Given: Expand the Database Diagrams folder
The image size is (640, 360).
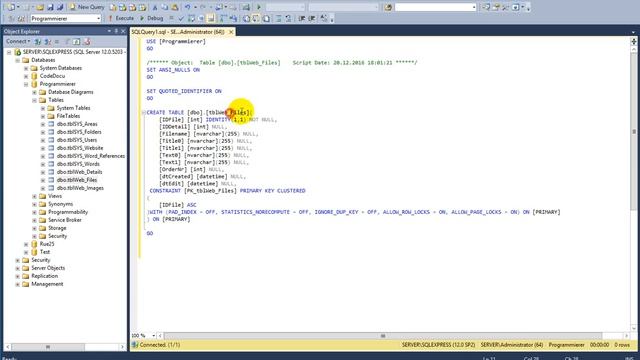Looking at the screenshot, I should (x=35, y=92).
